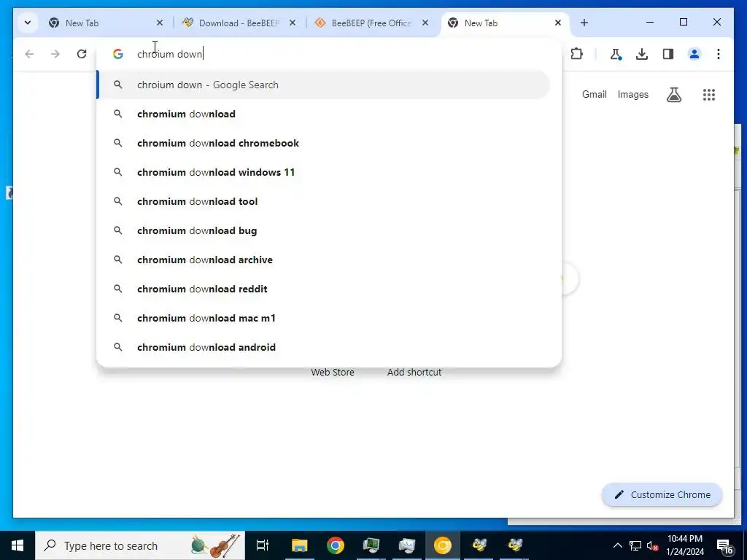The height and width of the screenshot is (560, 747).
Task: Choose 'chromium download mac m1' suggestion
Action: pyautogui.click(x=324, y=318)
